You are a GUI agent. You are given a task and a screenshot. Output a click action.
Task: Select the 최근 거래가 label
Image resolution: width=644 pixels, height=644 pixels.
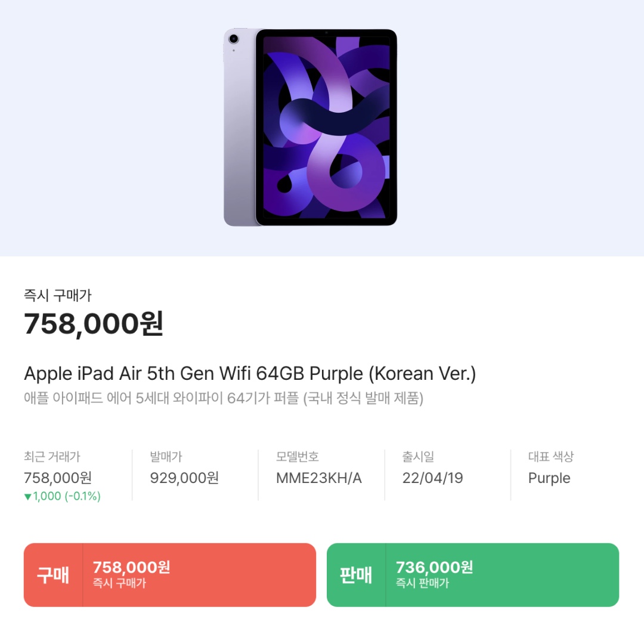(x=52, y=457)
